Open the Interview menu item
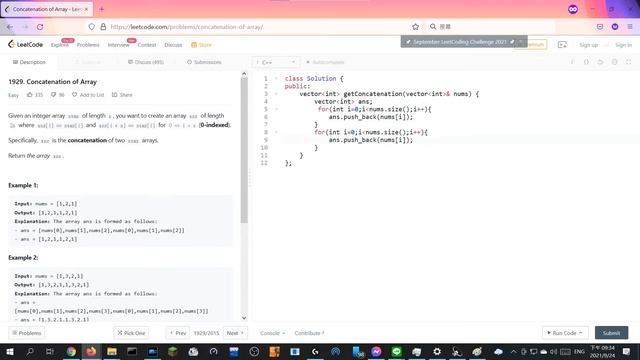The height and width of the screenshot is (360, 640). tap(118, 45)
